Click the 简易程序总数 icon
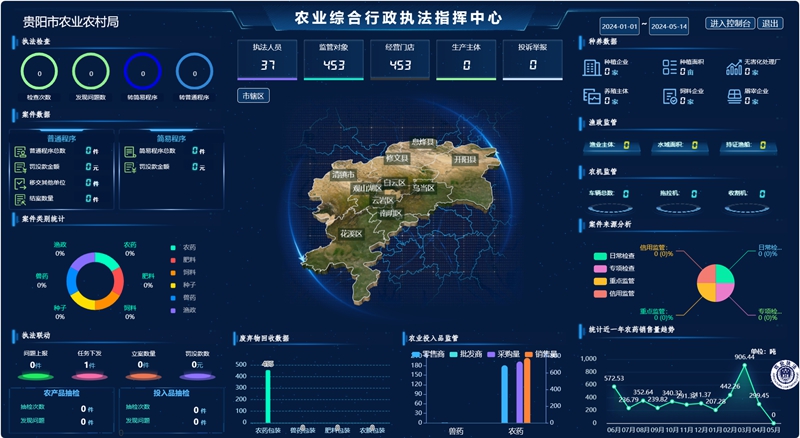 [x=130, y=152]
